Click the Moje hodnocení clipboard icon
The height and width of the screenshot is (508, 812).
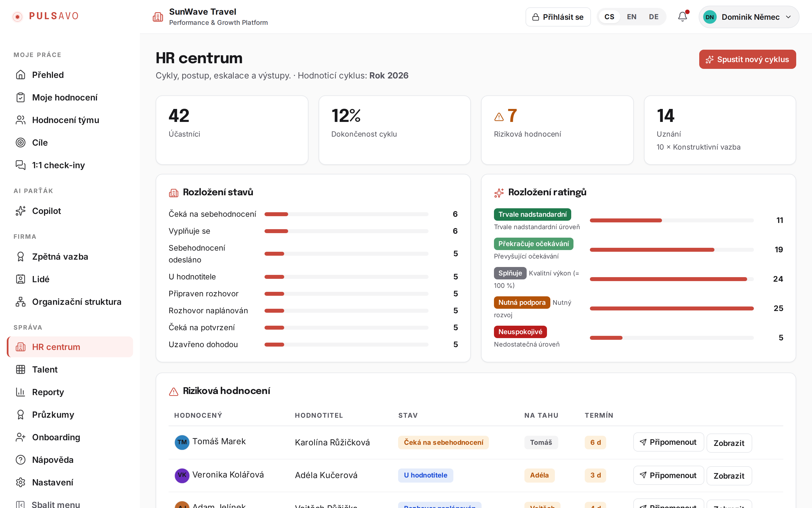[21, 97]
